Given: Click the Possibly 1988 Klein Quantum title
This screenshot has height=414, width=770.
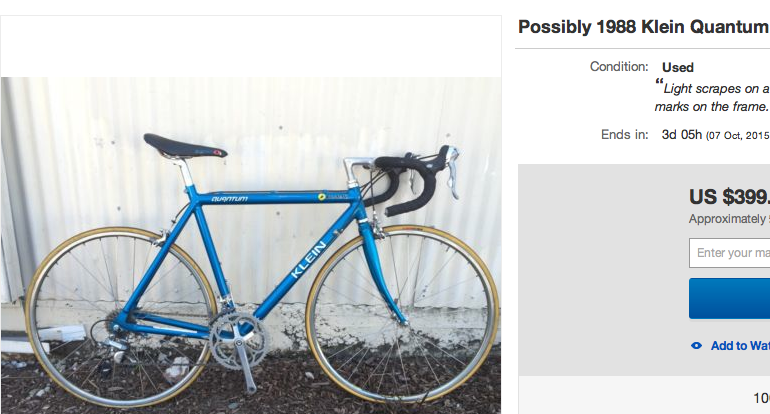Looking at the screenshot, I should 644,27.
